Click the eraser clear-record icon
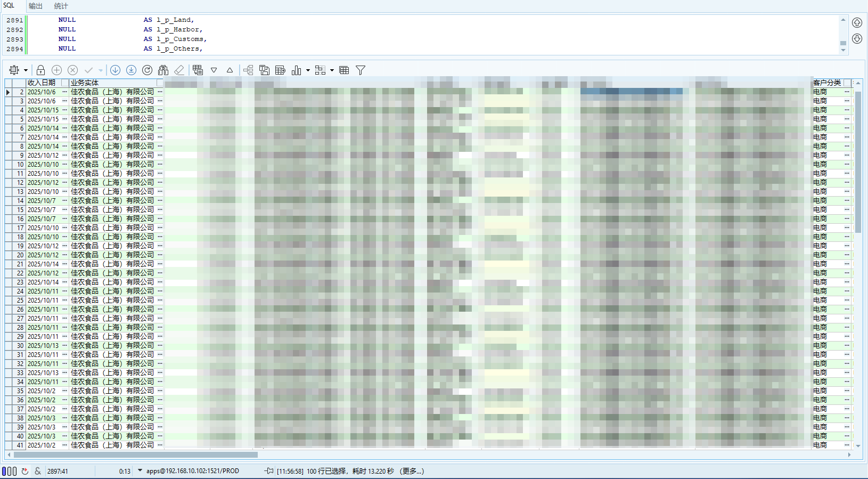Screen dimensions: 868x479 179,70
